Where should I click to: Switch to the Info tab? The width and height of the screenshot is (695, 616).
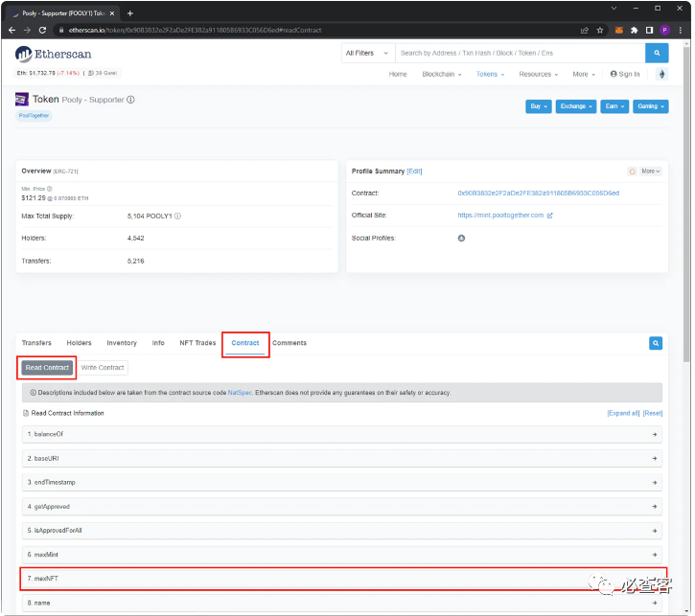click(158, 343)
